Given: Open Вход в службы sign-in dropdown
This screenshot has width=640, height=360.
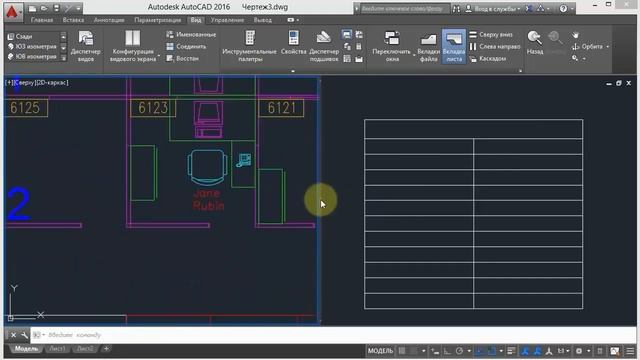Looking at the screenshot, I should (x=493, y=9).
